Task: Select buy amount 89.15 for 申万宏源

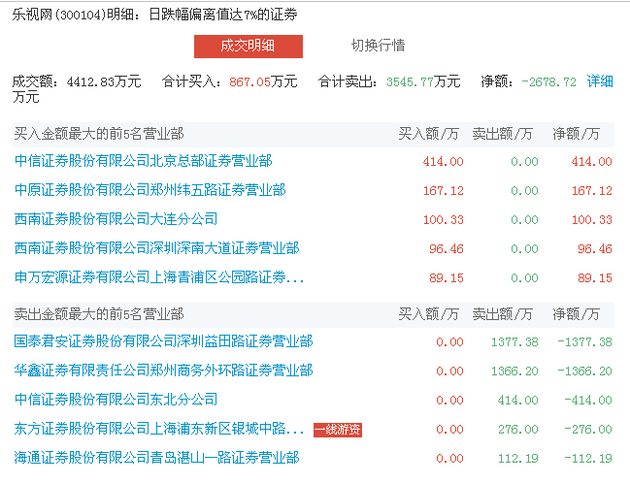Action: (x=446, y=278)
